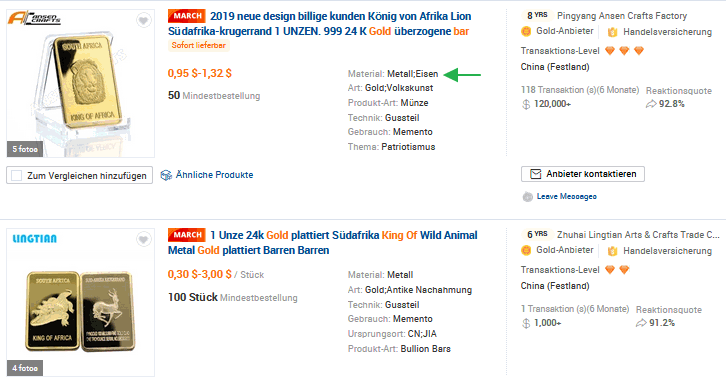
Task: Check the Zum Vergleichen hinzufügen box
Action: pyautogui.click(x=17, y=176)
